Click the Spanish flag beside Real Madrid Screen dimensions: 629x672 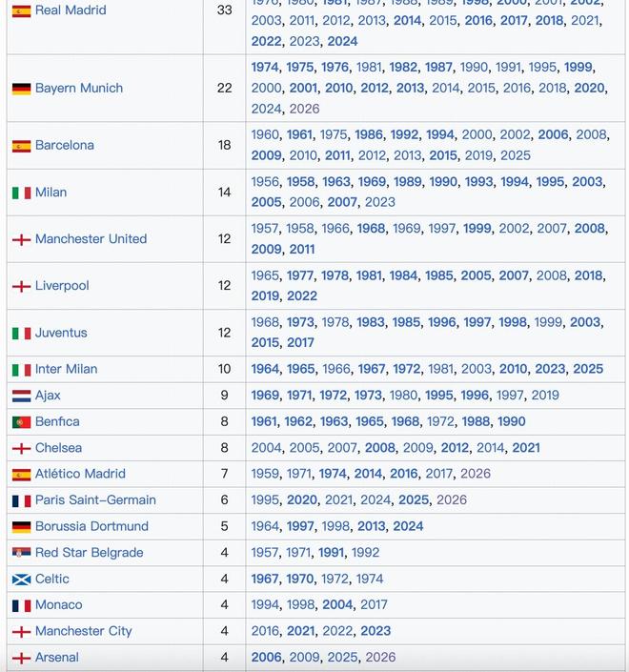click(21, 10)
